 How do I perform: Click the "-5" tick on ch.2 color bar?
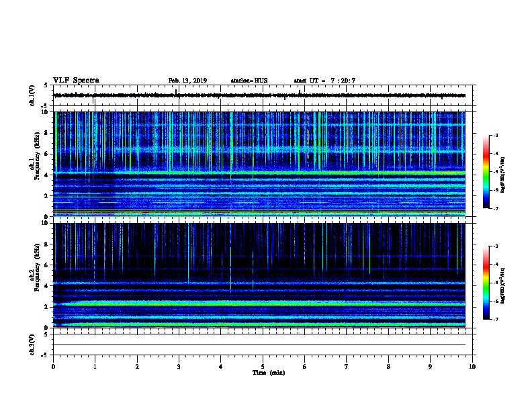[x=495, y=283]
